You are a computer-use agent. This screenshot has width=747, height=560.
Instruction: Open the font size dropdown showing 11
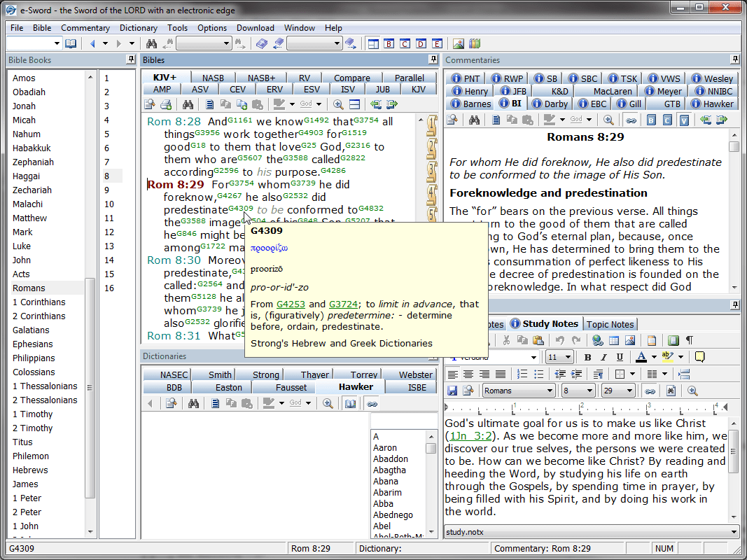click(x=560, y=357)
